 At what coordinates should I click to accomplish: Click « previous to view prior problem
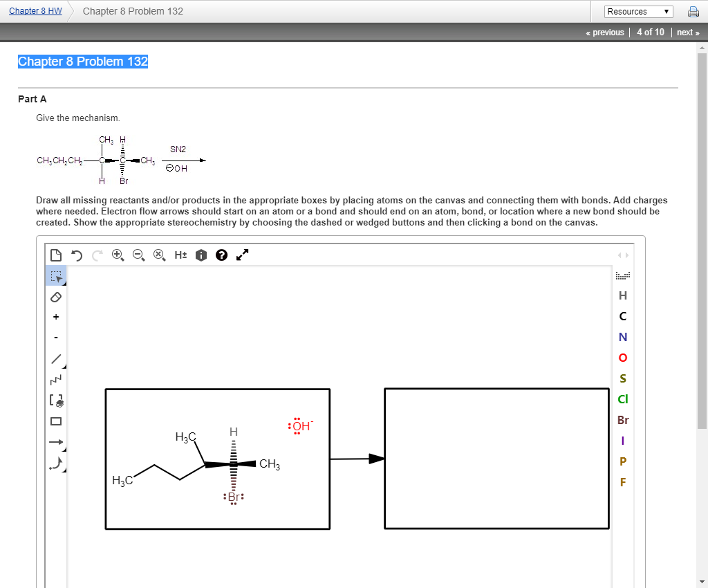pos(604,32)
